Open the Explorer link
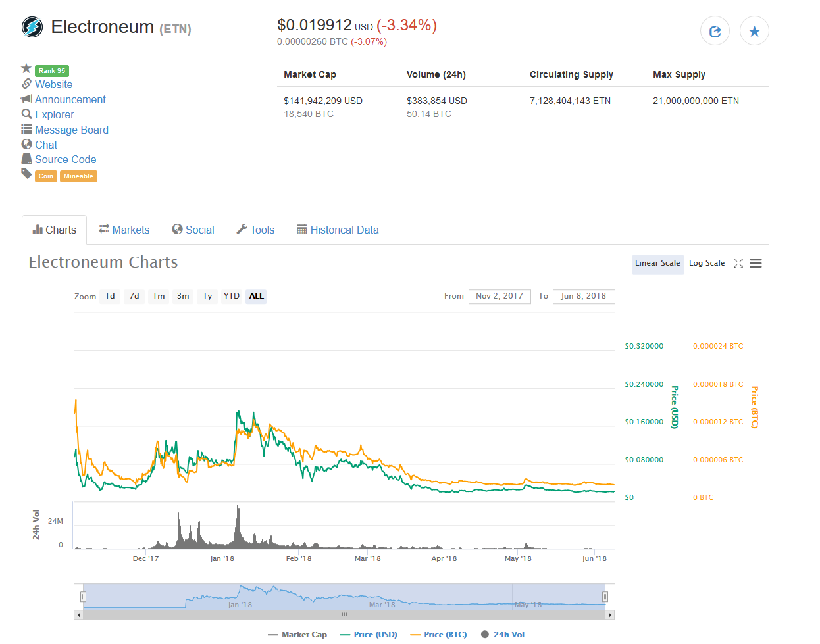The image size is (820, 644). point(55,114)
